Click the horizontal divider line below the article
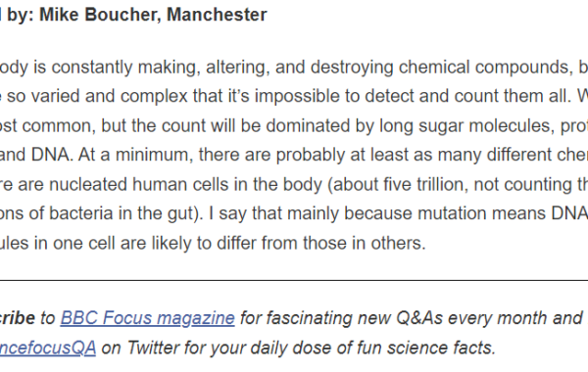The width and height of the screenshot is (588, 372). 294,280
